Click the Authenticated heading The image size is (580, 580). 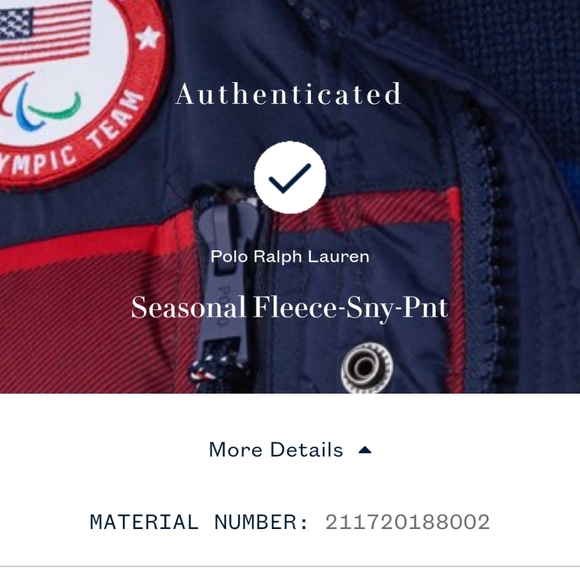point(288,94)
